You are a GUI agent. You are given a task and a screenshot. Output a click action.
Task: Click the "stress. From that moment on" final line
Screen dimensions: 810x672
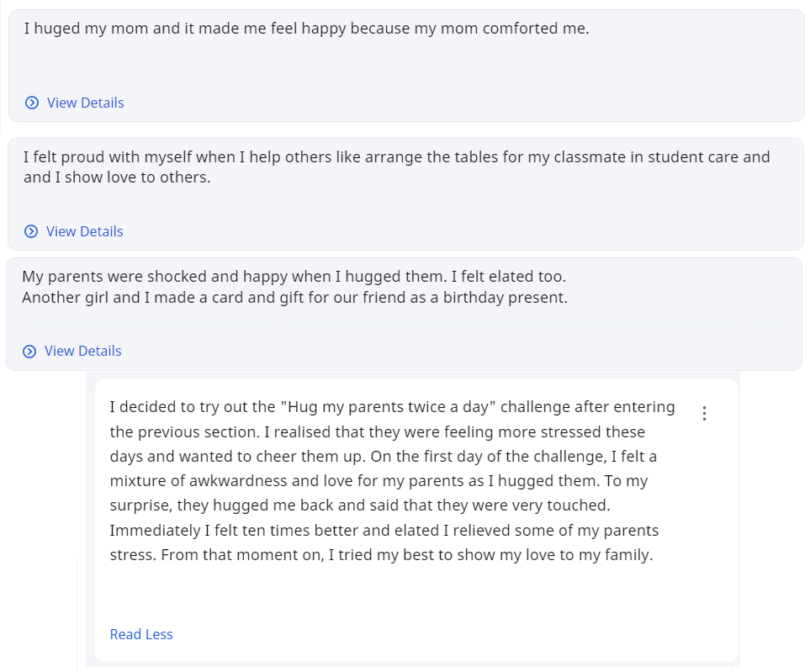381,555
